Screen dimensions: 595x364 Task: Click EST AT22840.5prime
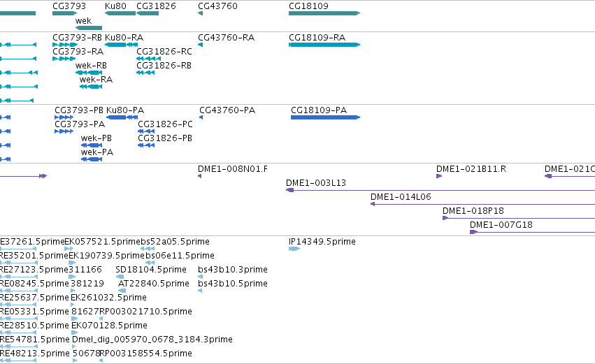[154, 284]
